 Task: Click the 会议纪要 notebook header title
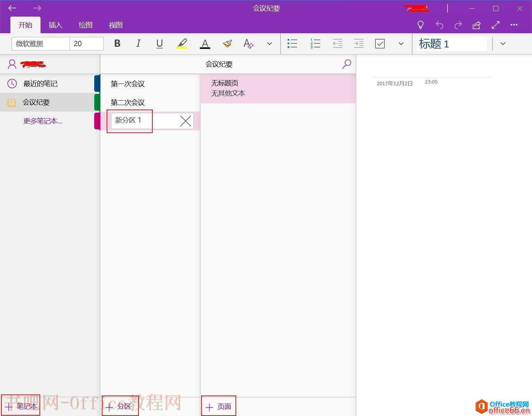[219, 64]
